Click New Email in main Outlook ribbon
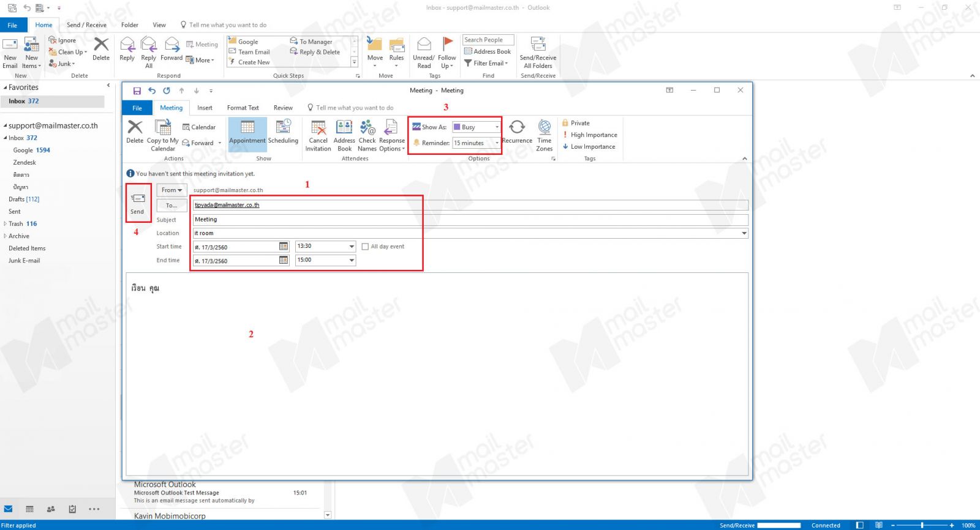The image size is (980, 530). click(10, 53)
